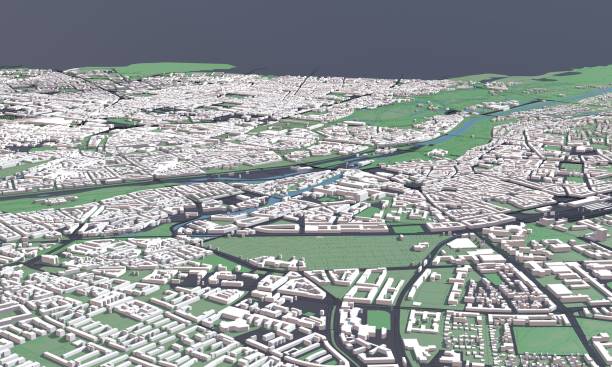Select the square green field at lower right
Screen dimensions: 612x367
pyautogui.click(x=549, y=340)
